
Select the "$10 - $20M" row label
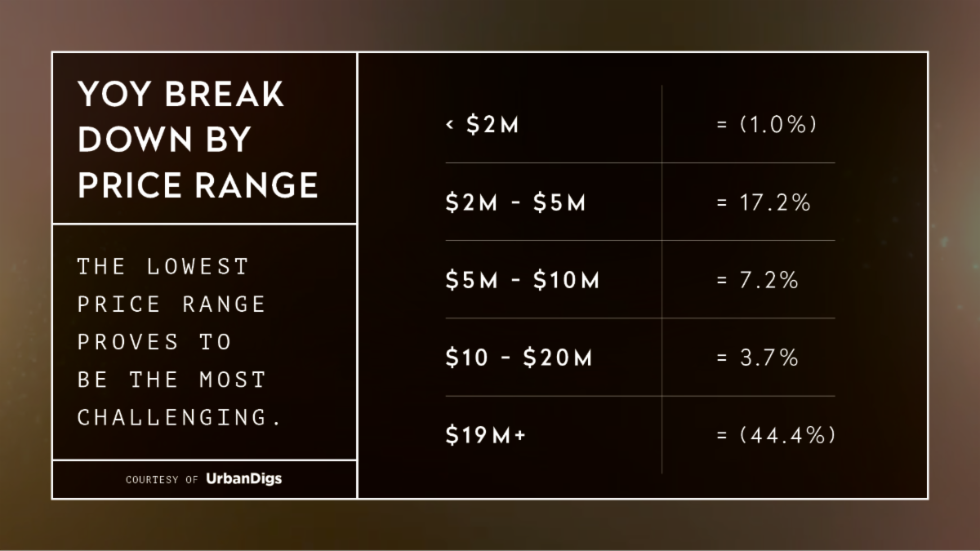[519, 358]
